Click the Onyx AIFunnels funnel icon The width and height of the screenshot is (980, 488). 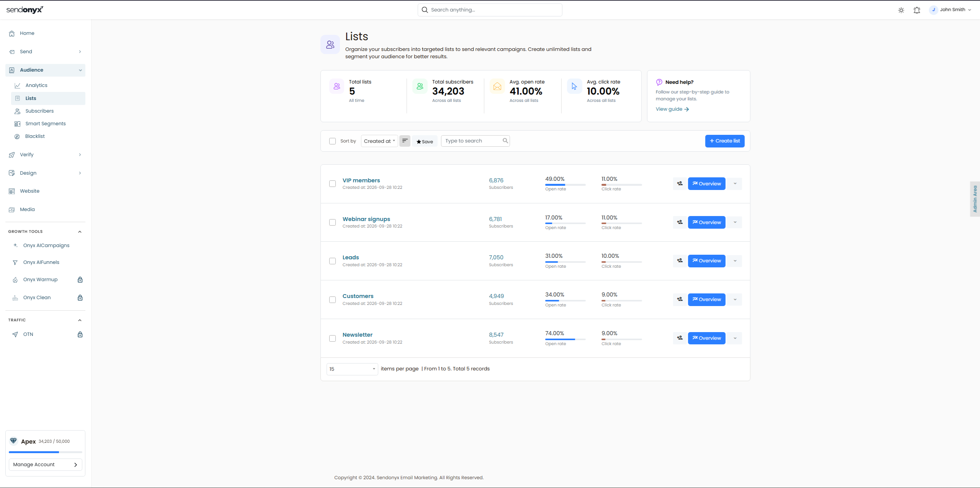[x=15, y=262]
